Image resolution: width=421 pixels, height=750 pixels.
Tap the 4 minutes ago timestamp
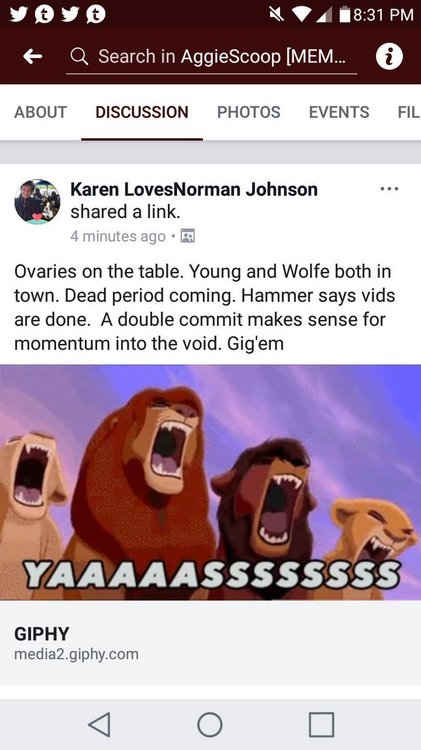point(118,236)
